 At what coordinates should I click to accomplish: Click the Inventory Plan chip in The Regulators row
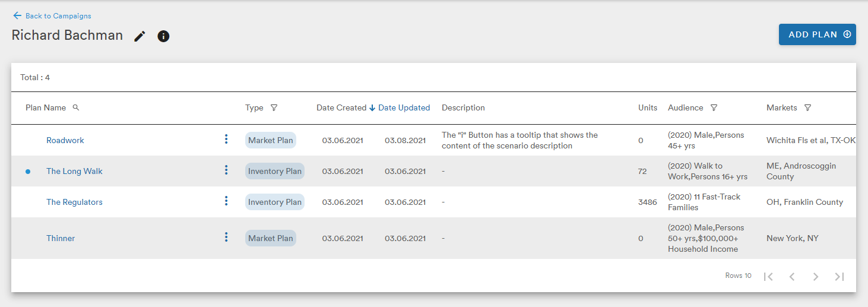[275, 202]
